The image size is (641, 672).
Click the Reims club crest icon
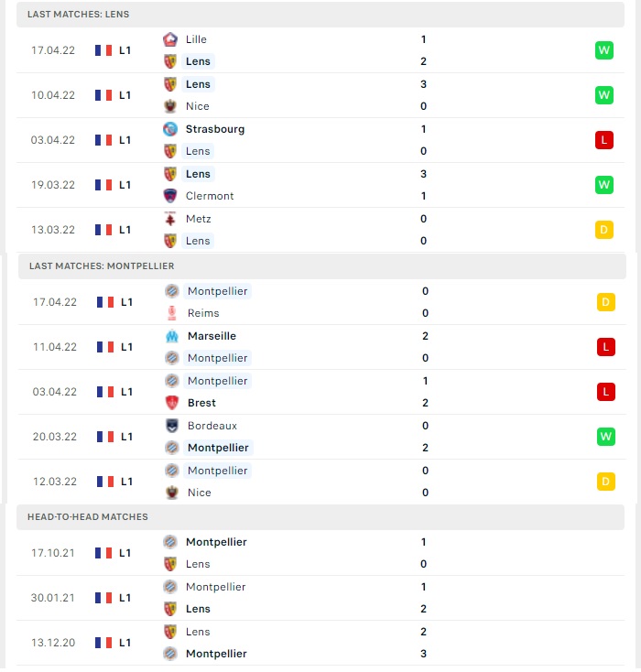click(172, 313)
